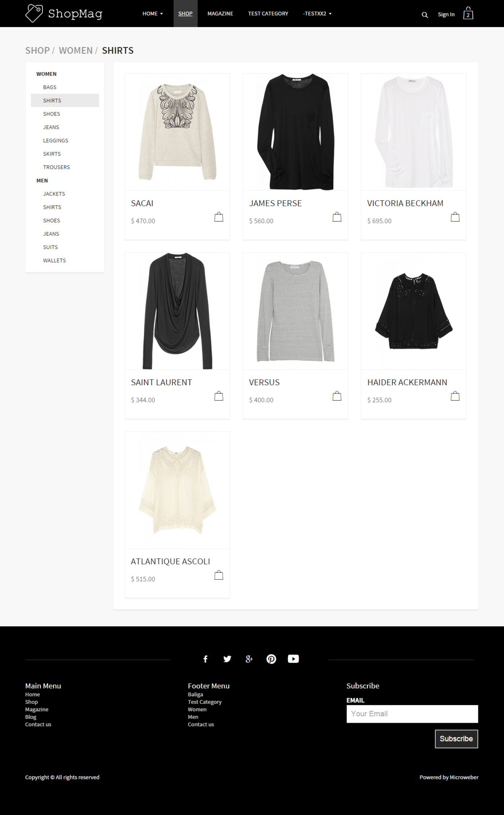Visit the Facebook social icon
This screenshot has height=815, width=504.
point(206,659)
